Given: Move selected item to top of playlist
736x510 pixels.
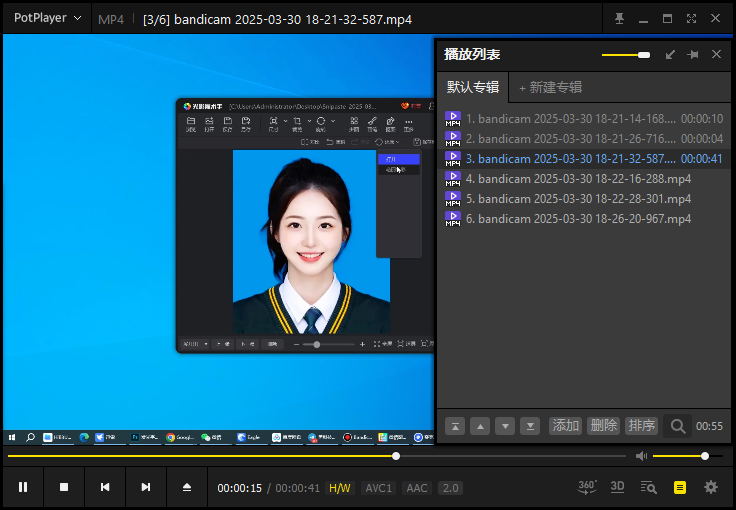Looking at the screenshot, I should pos(455,426).
